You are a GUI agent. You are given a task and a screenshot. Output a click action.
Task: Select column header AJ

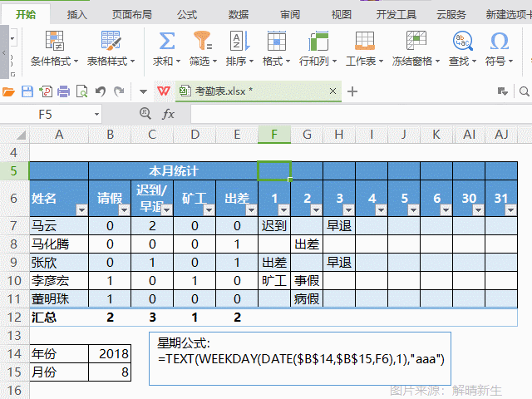tap(501, 135)
